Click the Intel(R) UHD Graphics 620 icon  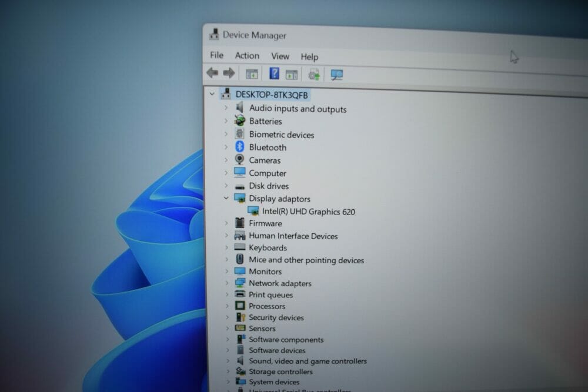(253, 210)
